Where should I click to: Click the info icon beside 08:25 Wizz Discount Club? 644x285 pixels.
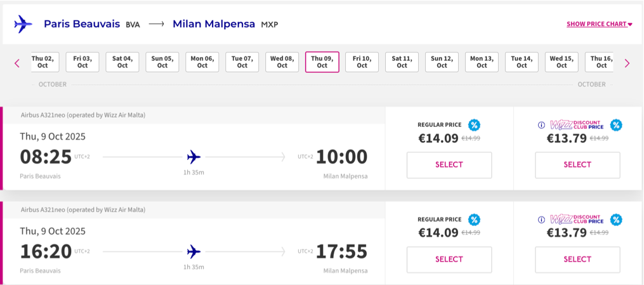tap(541, 125)
